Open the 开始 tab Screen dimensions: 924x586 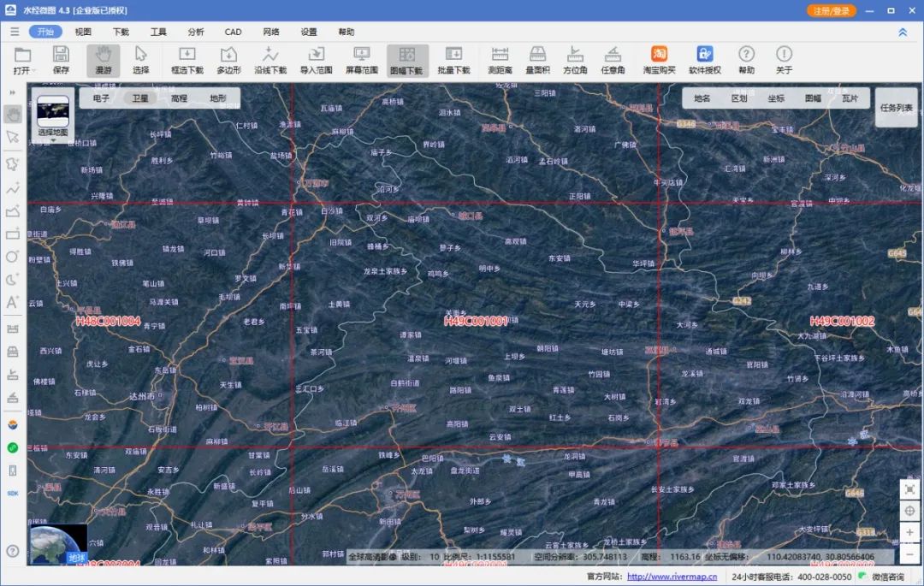(x=45, y=32)
